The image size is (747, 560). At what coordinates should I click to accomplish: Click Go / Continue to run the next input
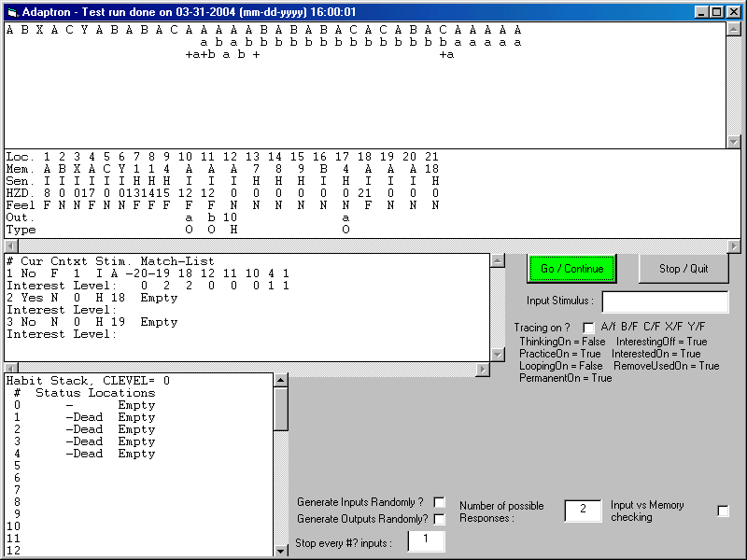(571, 269)
